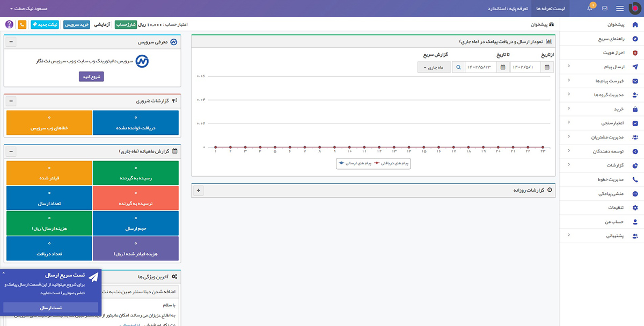Click the از تاریخ date field

[x=525, y=67]
